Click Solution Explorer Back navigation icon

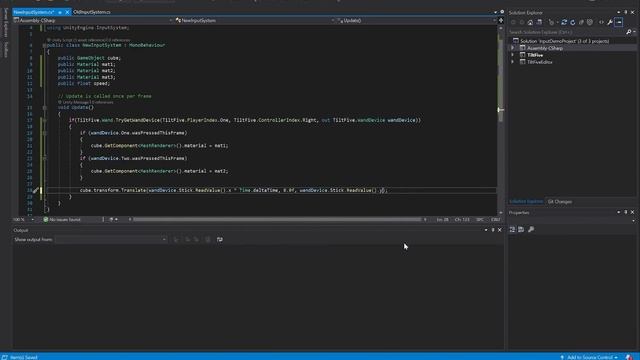513,22
